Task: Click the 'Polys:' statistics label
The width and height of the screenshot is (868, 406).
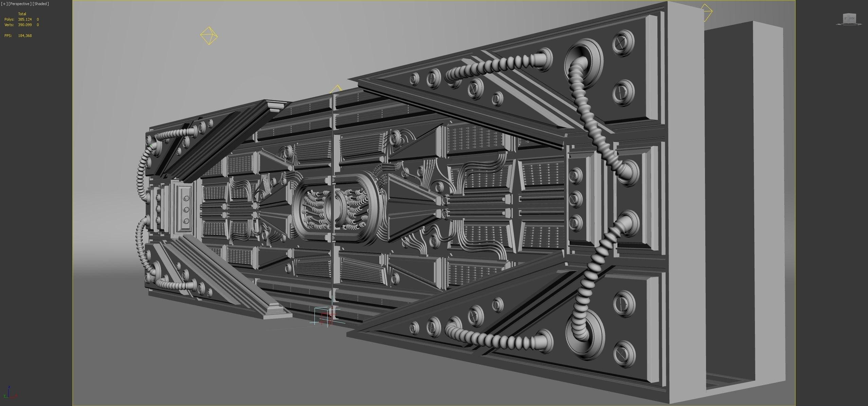Action: (9, 20)
